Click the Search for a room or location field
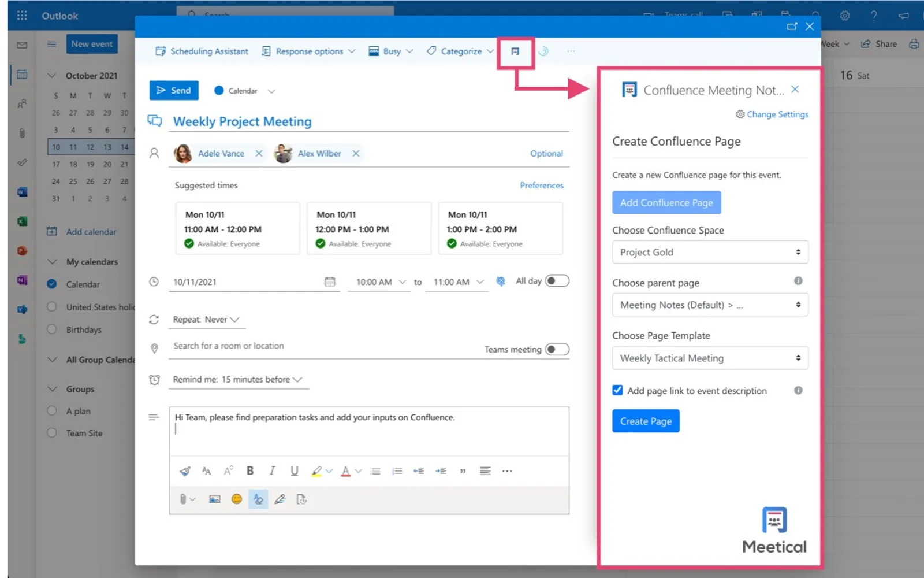 coord(323,346)
